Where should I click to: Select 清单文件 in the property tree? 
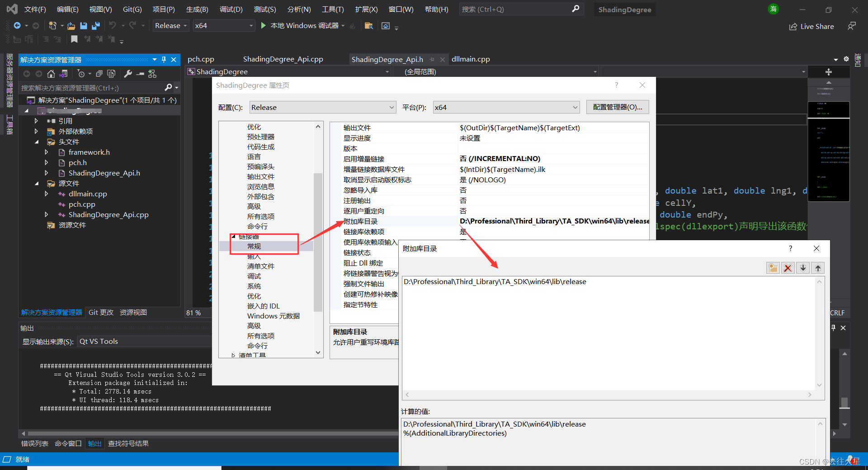tap(260, 266)
